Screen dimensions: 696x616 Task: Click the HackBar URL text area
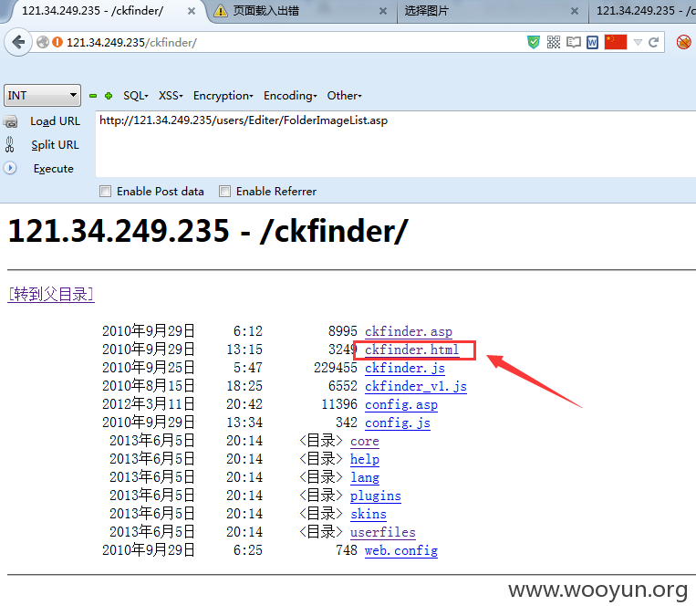[395, 144]
